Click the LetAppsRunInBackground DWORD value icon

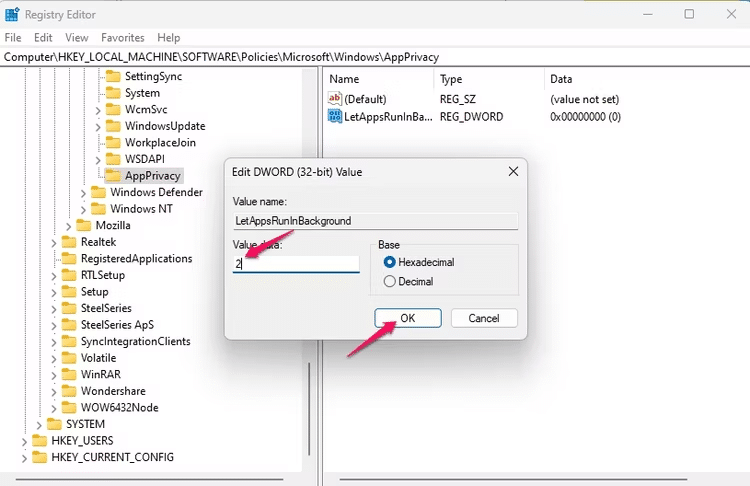[335, 117]
